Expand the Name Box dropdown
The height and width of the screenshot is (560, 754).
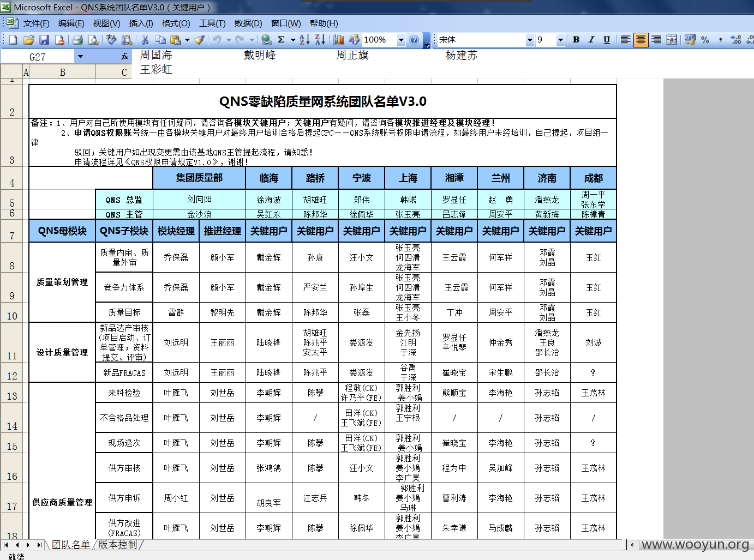80,56
